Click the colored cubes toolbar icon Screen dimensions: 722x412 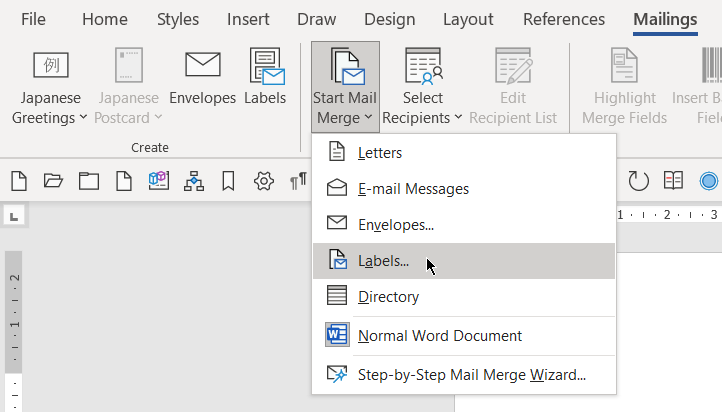[x=159, y=180]
